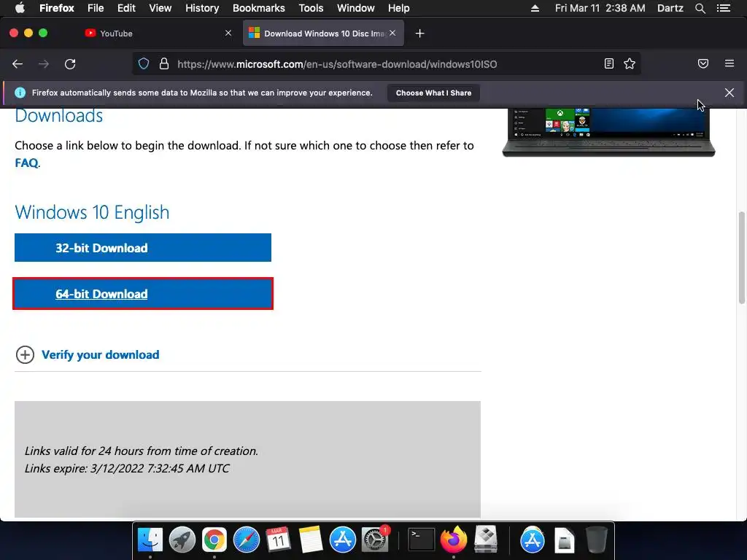Open the Firefox menu in menu bar
Image resolution: width=747 pixels, height=560 pixels.
point(57,8)
